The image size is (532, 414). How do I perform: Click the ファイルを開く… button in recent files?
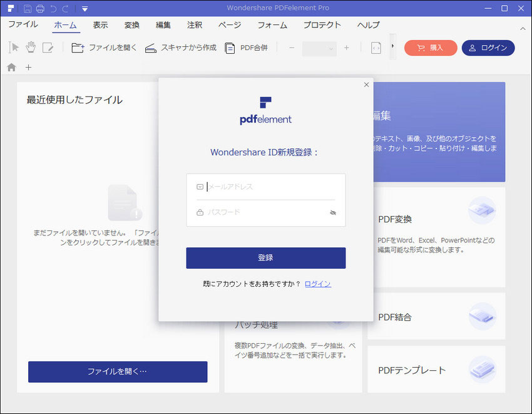pyautogui.click(x=118, y=371)
